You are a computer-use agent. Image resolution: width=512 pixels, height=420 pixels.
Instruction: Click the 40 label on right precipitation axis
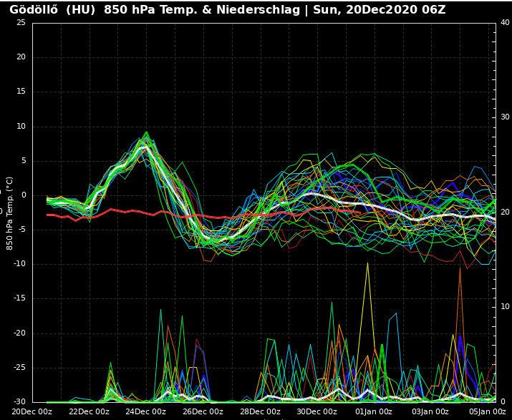(x=505, y=23)
